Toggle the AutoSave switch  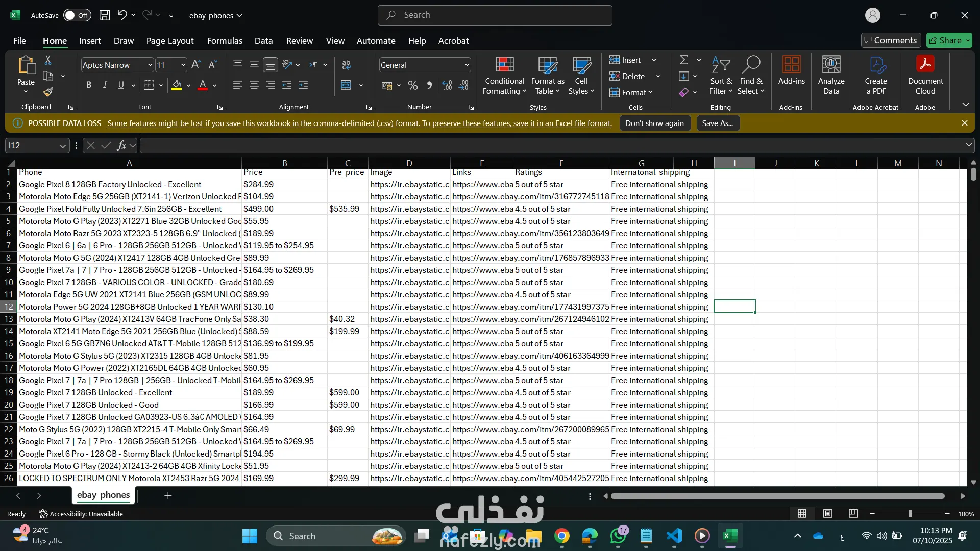click(77, 15)
